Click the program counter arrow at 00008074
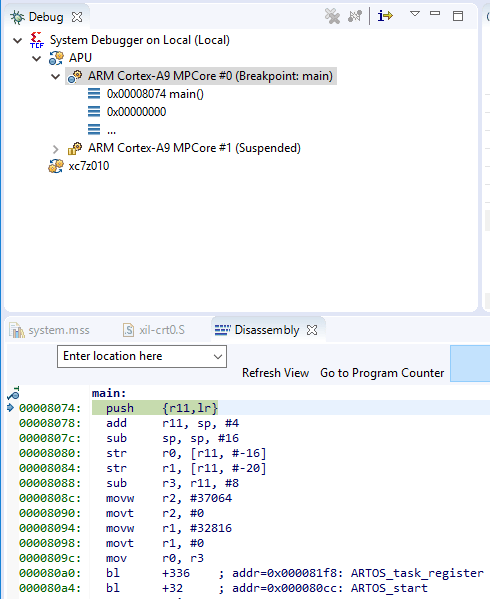 11,408
